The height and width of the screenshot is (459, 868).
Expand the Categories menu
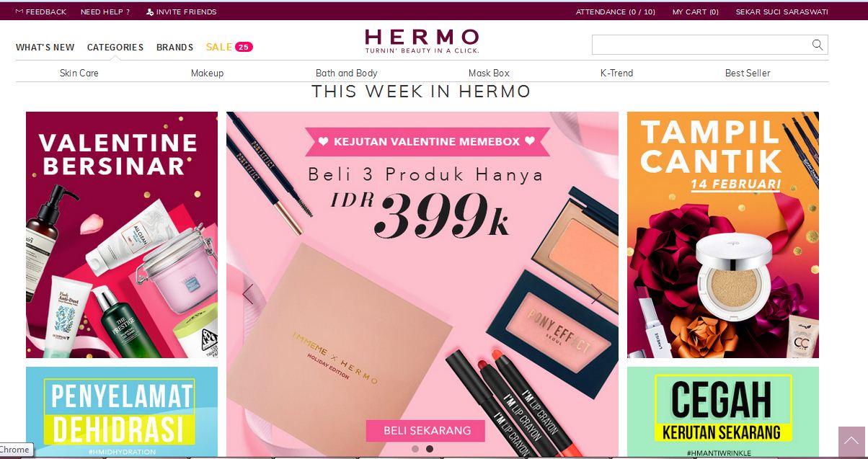click(115, 47)
